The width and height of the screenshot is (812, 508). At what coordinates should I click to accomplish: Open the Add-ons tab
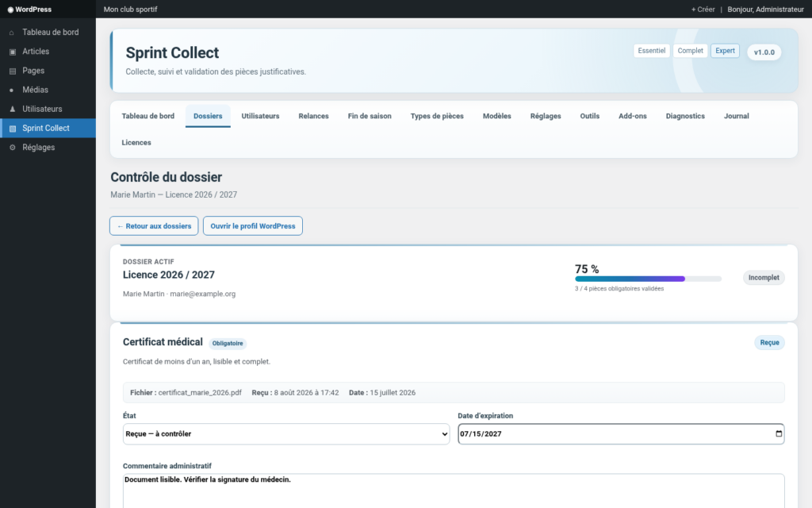pos(632,116)
